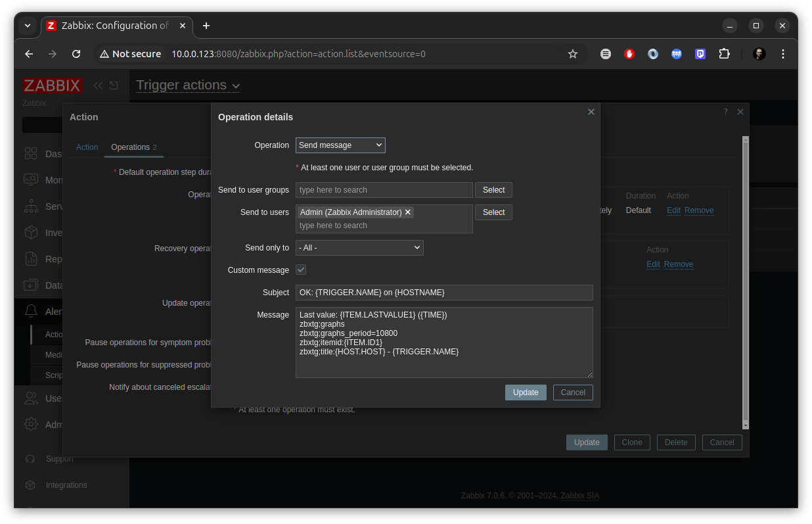Click Select next to Send to user groups
This screenshot has width=812, height=524.
point(493,190)
